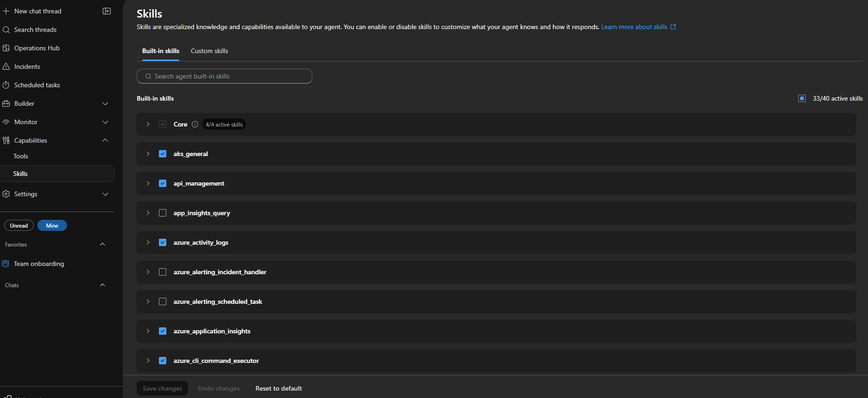Start a New chat thread
Screen dimensions: 868x398
click(38, 11)
